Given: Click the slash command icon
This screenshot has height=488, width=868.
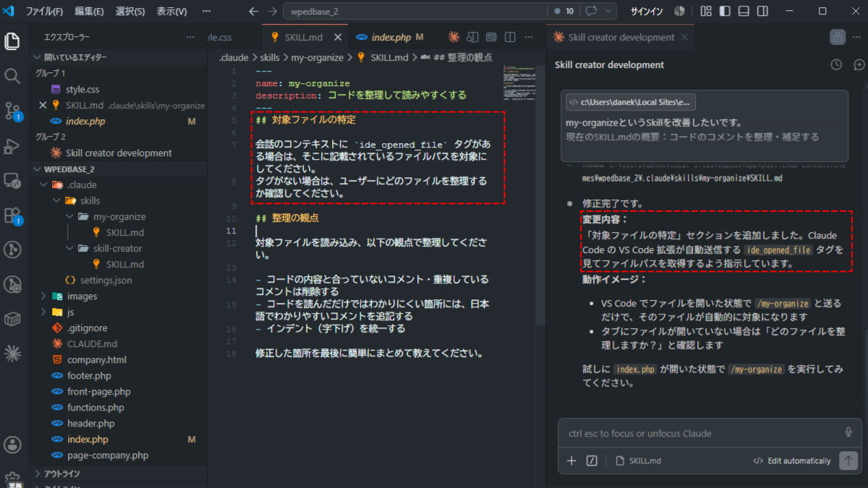Looking at the screenshot, I should 592,461.
